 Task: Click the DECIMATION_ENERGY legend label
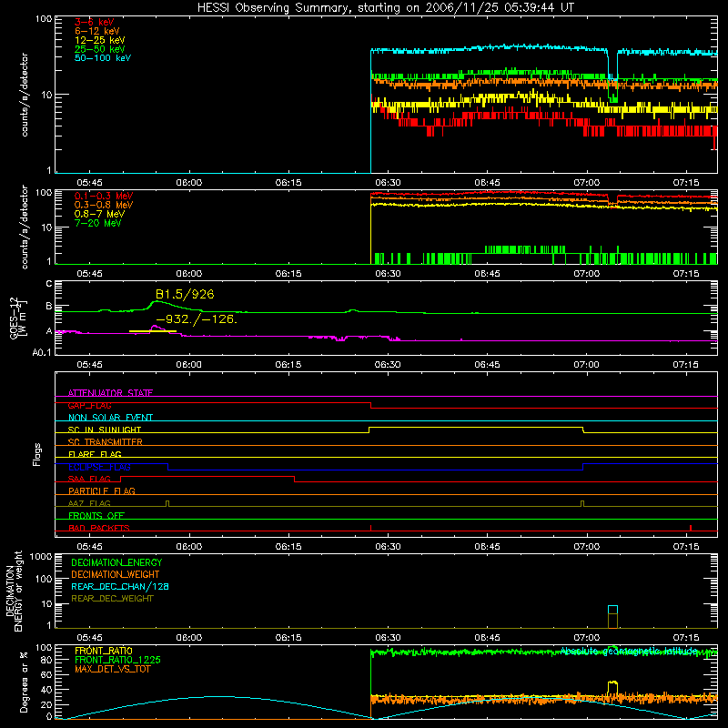pos(116,562)
